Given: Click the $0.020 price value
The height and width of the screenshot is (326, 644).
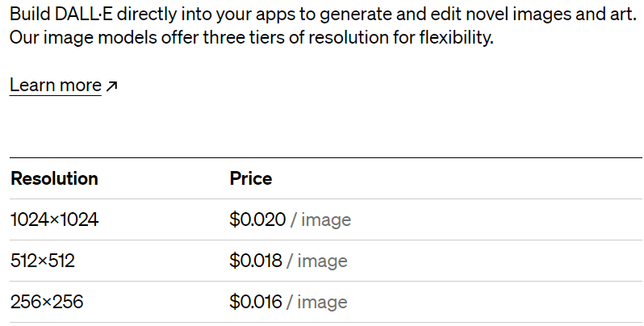Looking at the screenshot, I should (257, 219).
